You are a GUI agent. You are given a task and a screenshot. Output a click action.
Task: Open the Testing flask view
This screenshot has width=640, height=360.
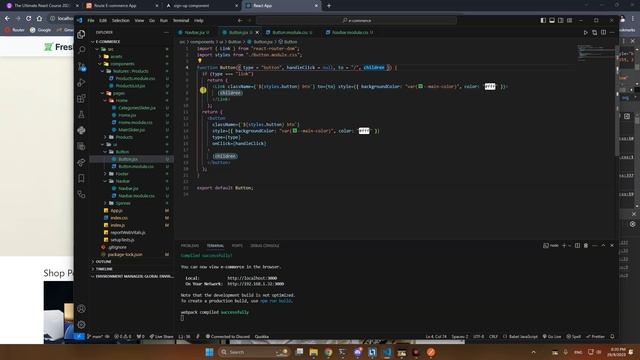click(x=81, y=115)
